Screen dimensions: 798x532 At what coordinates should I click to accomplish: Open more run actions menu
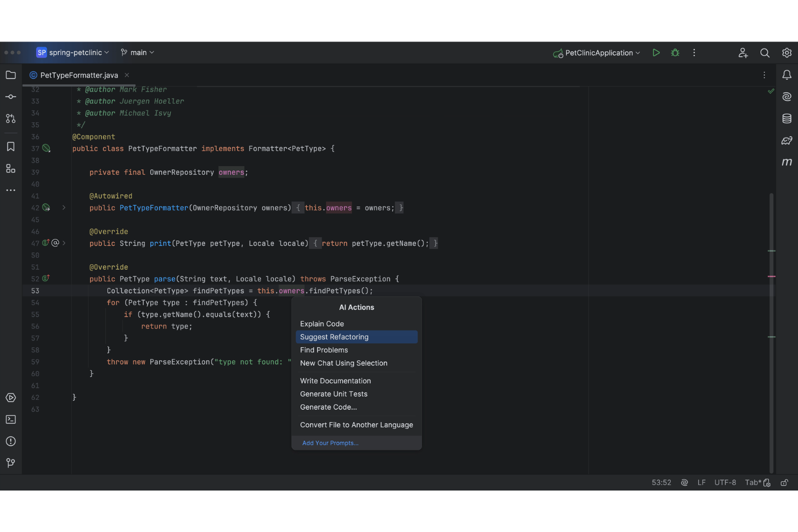point(694,53)
